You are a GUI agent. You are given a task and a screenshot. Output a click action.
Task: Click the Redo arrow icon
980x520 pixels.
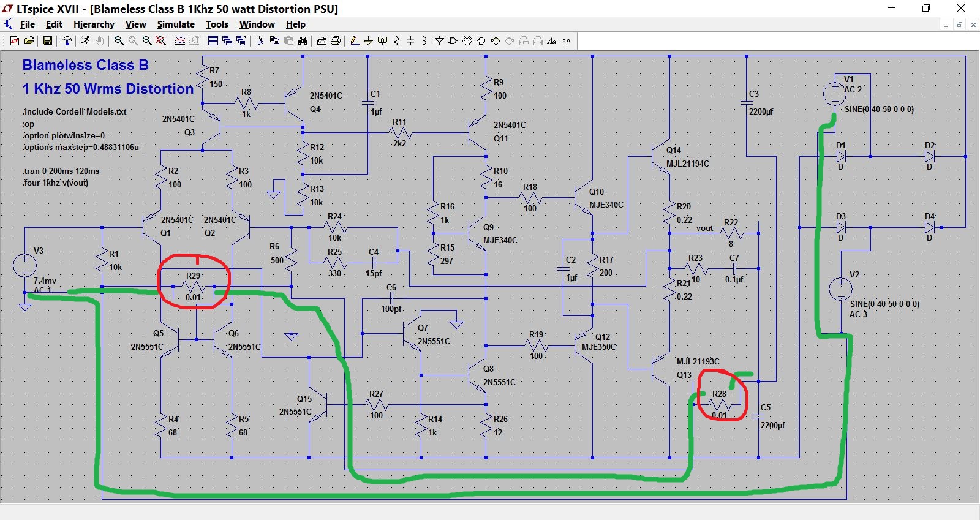pos(510,41)
